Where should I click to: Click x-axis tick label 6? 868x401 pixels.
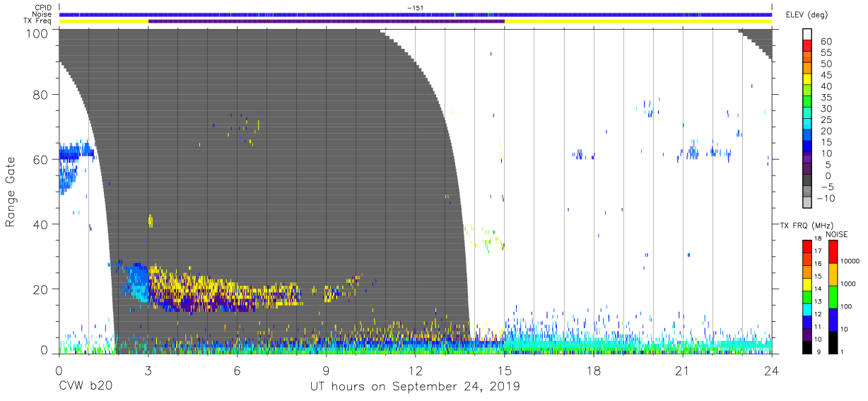coord(237,371)
